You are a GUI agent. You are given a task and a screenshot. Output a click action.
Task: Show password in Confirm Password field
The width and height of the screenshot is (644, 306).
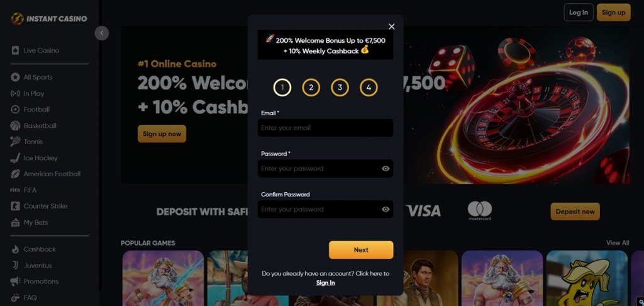[386, 209]
